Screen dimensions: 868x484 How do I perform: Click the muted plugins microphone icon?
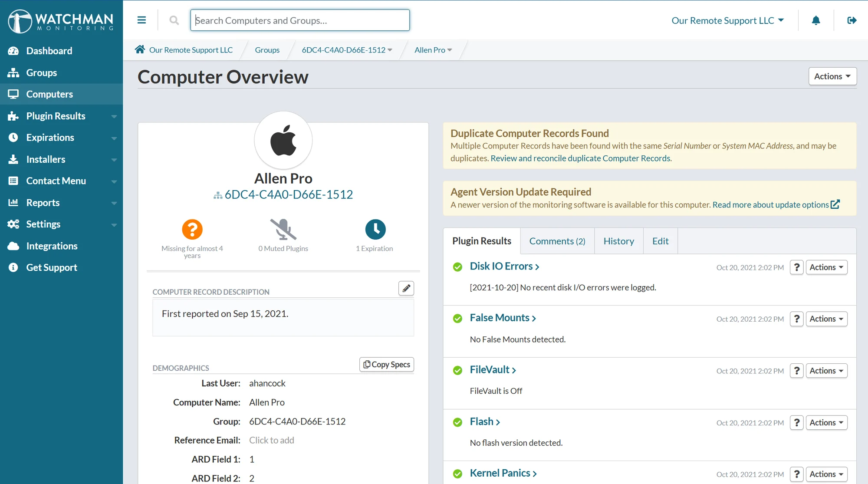click(283, 229)
